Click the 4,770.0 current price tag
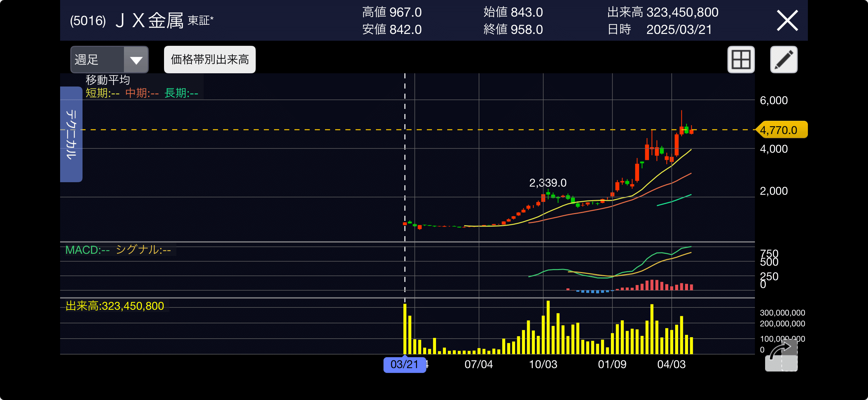 tap(781, 130)
